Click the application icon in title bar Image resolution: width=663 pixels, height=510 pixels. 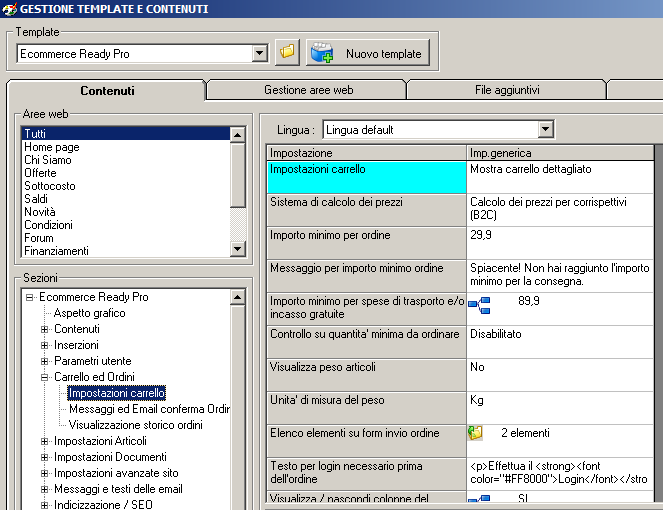pyautogui.click(x=9, y=8)
